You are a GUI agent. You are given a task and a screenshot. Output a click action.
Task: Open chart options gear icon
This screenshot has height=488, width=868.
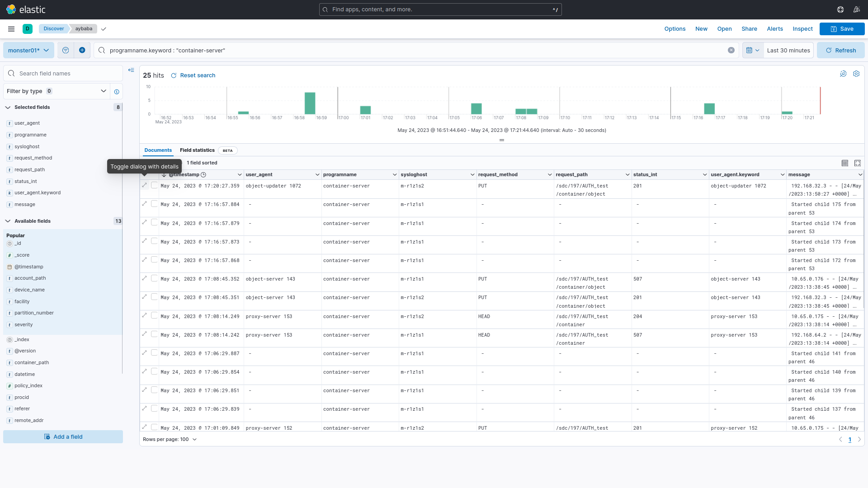[856, 74]
